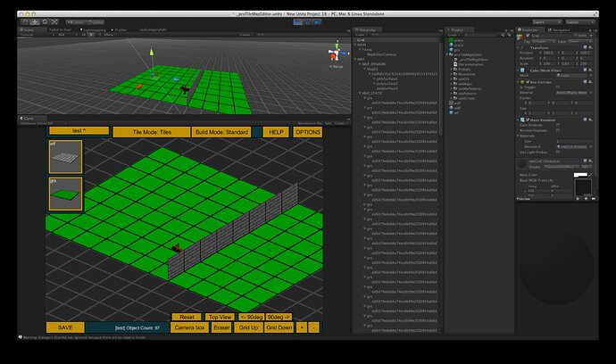Select the Rotate tool in Unity toolbar
This screenshot has width=616, height=364.
pos(45,22)
